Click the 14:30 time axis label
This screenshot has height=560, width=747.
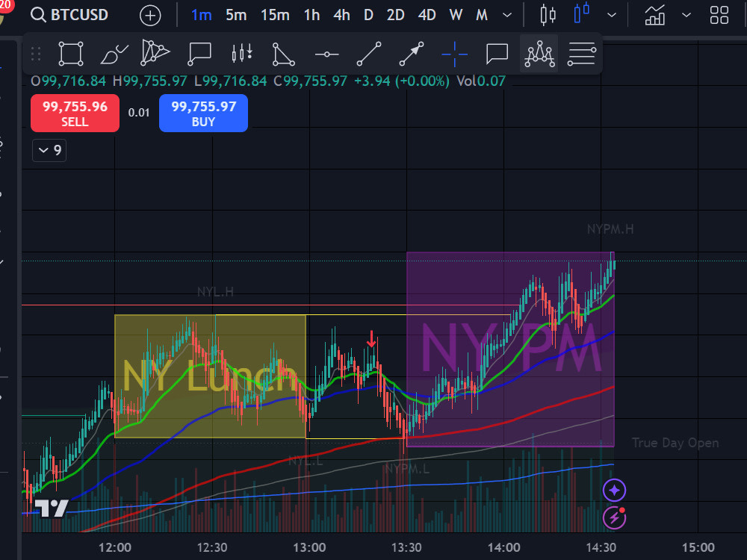click(601, 547)
